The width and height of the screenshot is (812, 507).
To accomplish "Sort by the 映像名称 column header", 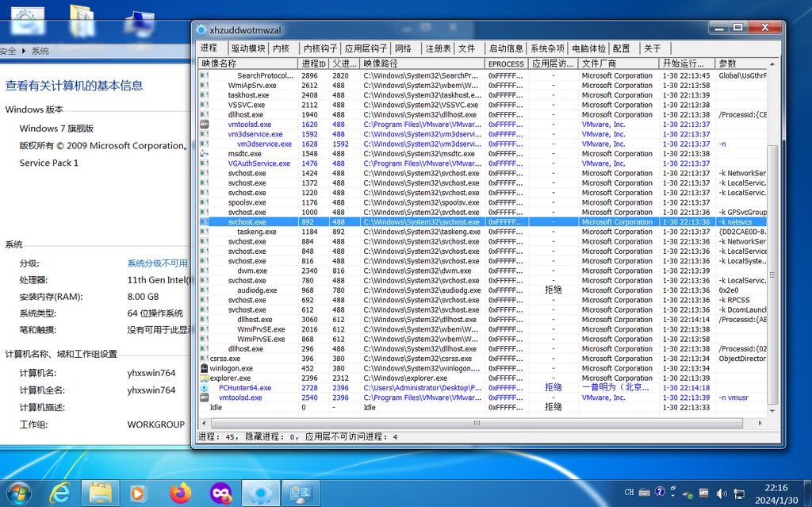I will pyautogui.click(x=248, y=63).
